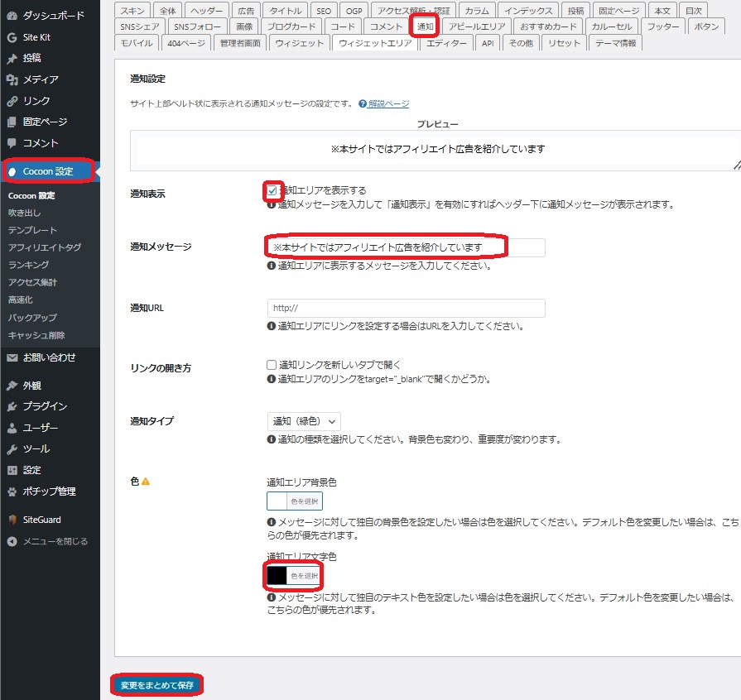Click the Site Kit icon in sidebar
The image size is (741, 700).
[x=12, y=37]
